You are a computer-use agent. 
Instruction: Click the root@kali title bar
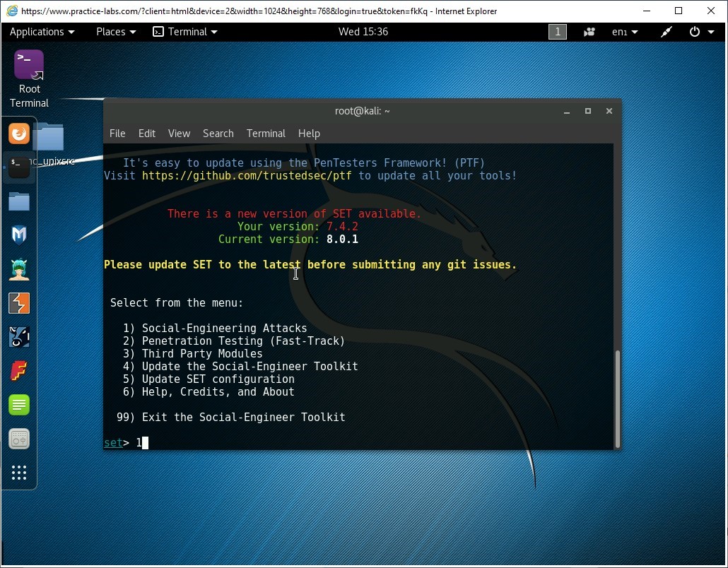click(x=362, y=112)
